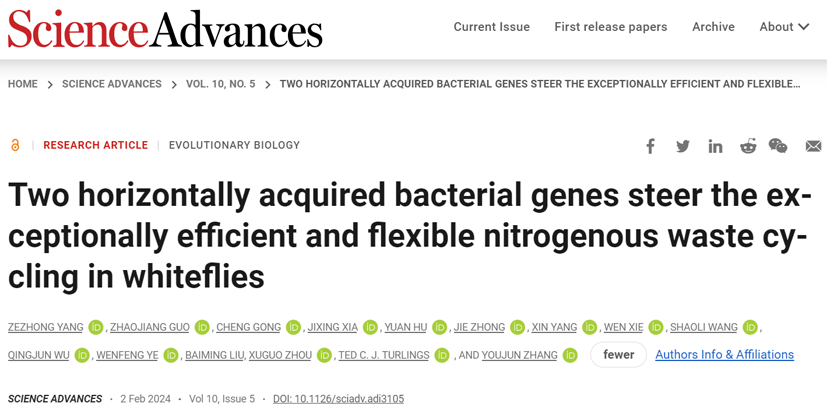Share article via WeChat
The image size is (827, 410).
pos(778,146)
